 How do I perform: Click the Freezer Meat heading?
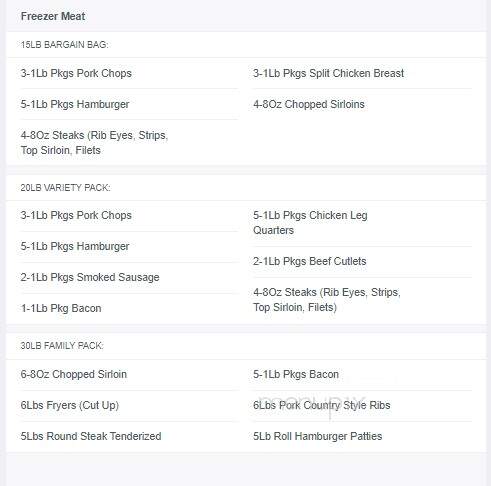(x=53, y=16)
